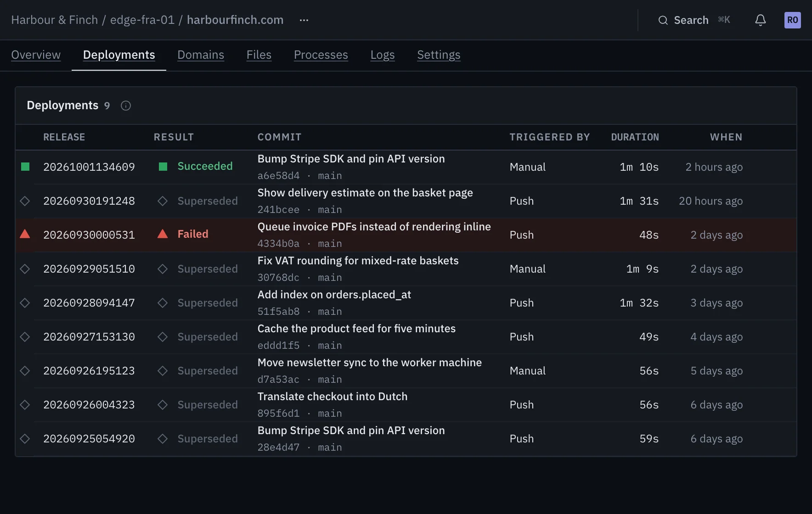
Task: Click '20 hours ago' timestamp
Action: pos(710,201)
